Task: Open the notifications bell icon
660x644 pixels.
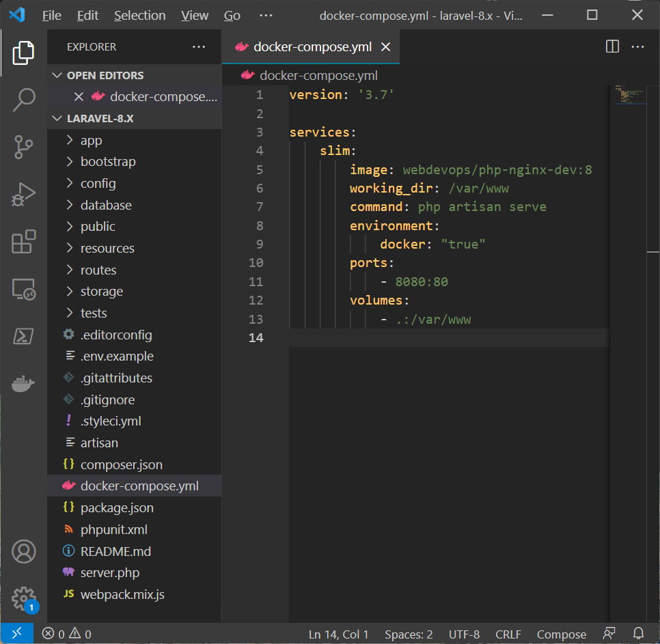Action: click(639, 634)
